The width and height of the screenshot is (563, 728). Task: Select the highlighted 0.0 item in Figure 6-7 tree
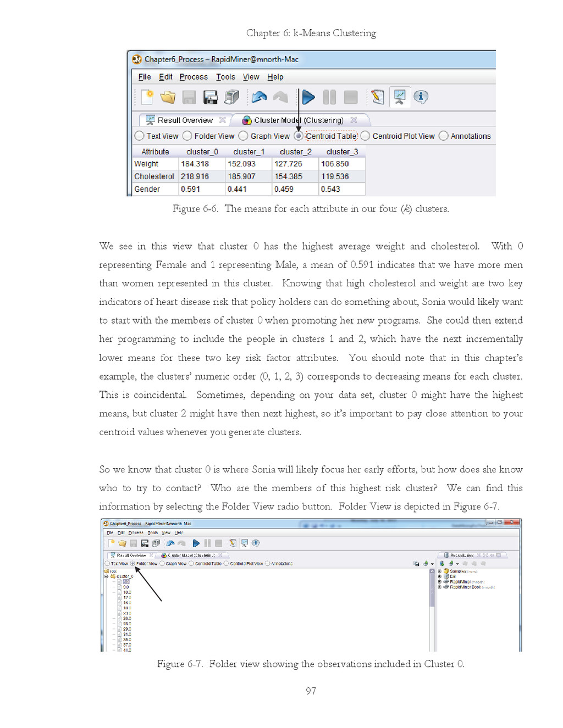[126, 581]
